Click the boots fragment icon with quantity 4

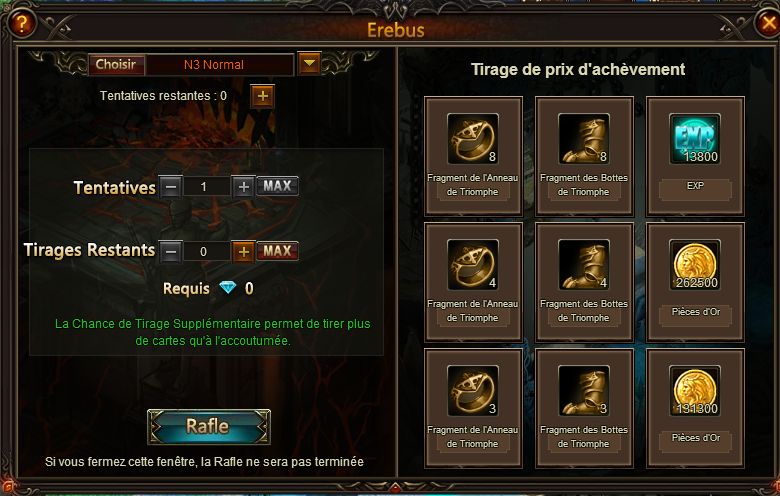(x=584, y=265)
